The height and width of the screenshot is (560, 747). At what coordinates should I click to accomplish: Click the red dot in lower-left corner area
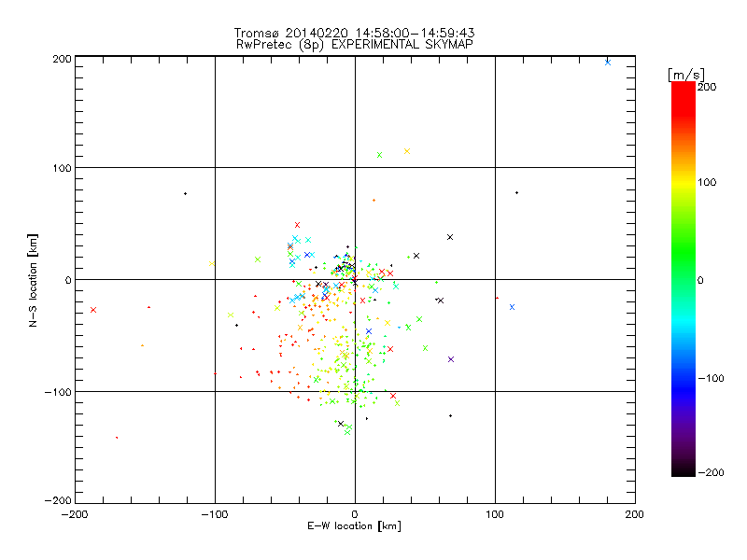tap(117, 438)
